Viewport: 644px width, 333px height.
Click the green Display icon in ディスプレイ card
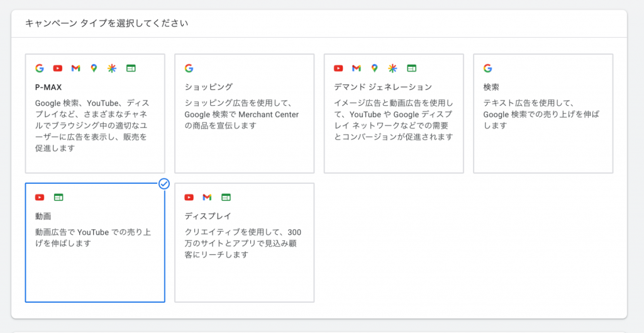226,197
